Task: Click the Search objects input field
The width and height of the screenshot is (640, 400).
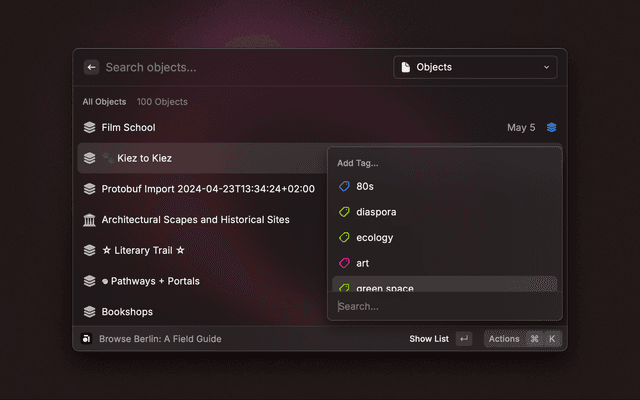Action: tap(240, 67)
